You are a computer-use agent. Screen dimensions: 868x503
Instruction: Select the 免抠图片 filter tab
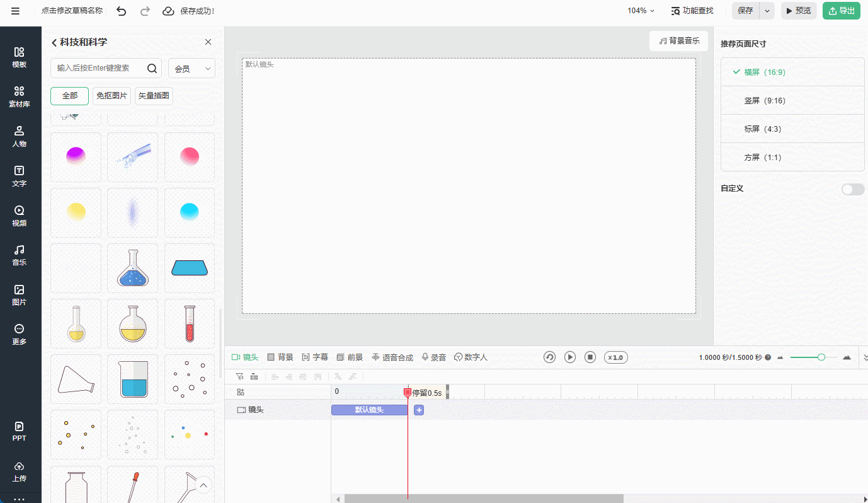coord(111,96)
